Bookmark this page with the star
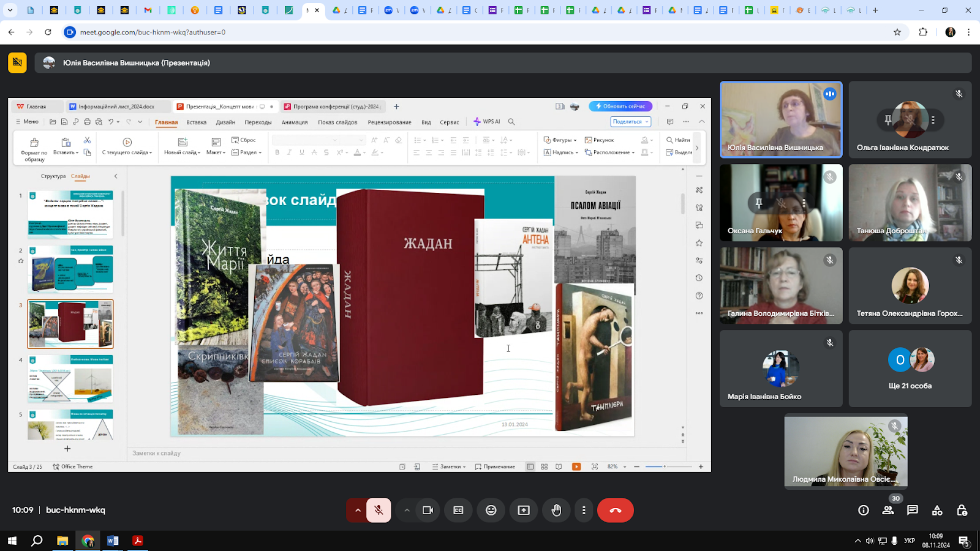 click(897, 32)
